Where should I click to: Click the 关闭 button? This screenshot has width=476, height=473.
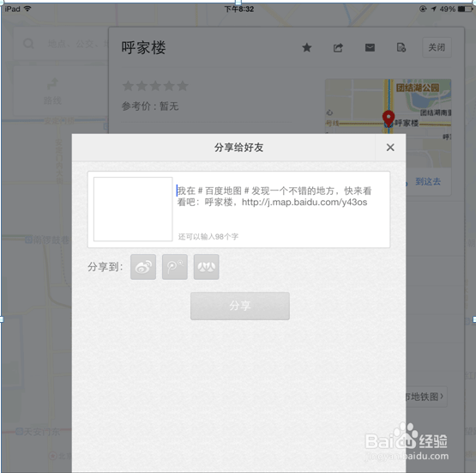coord(437,47)
